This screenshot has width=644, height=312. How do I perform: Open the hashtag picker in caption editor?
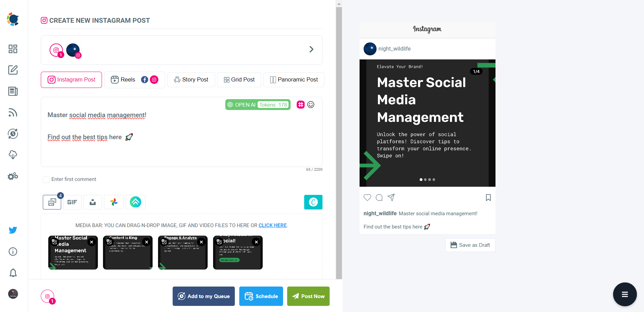point(300,105)
